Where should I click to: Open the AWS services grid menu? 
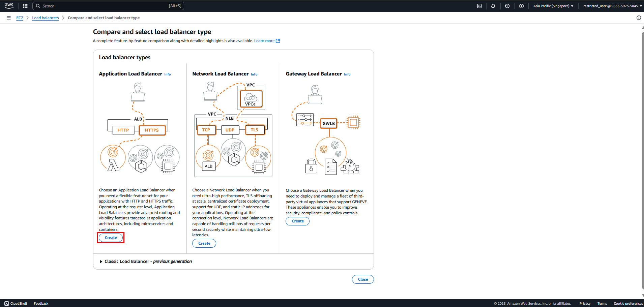point(25,6)
